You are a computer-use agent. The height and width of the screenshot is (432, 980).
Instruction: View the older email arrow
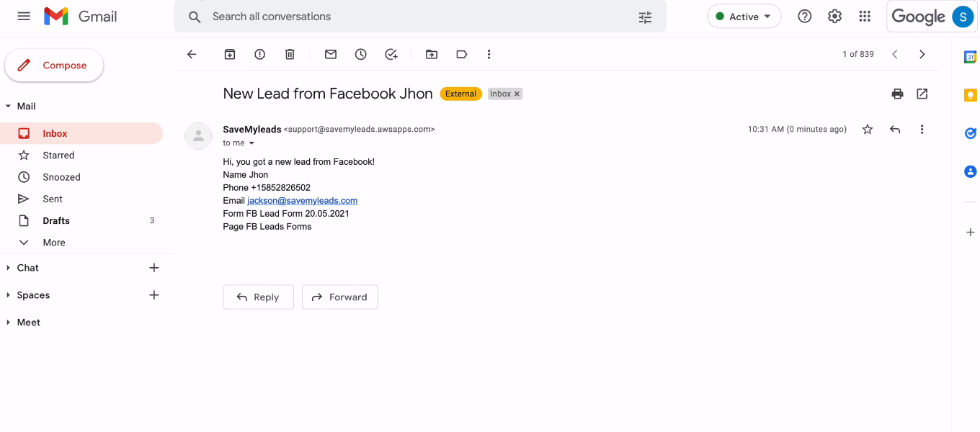922,54
